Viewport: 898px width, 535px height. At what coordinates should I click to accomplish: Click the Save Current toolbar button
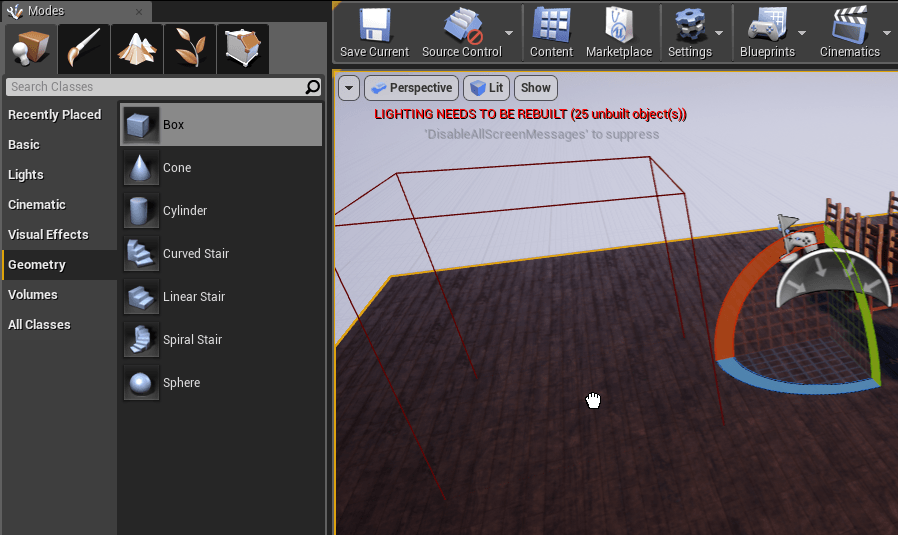[x=374, y=33]
